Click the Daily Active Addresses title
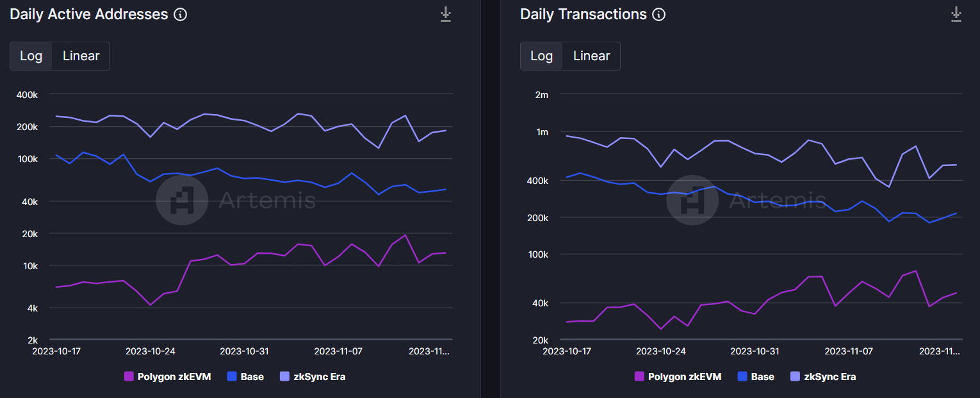The width and height of the screenshot is (980, 398). click(89, 14)
